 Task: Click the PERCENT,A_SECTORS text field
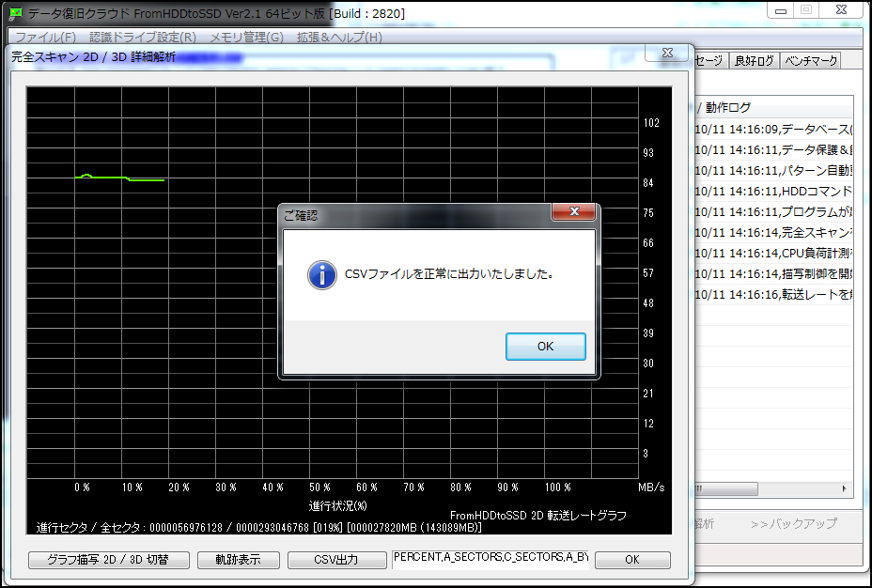[x=490, y=559]
